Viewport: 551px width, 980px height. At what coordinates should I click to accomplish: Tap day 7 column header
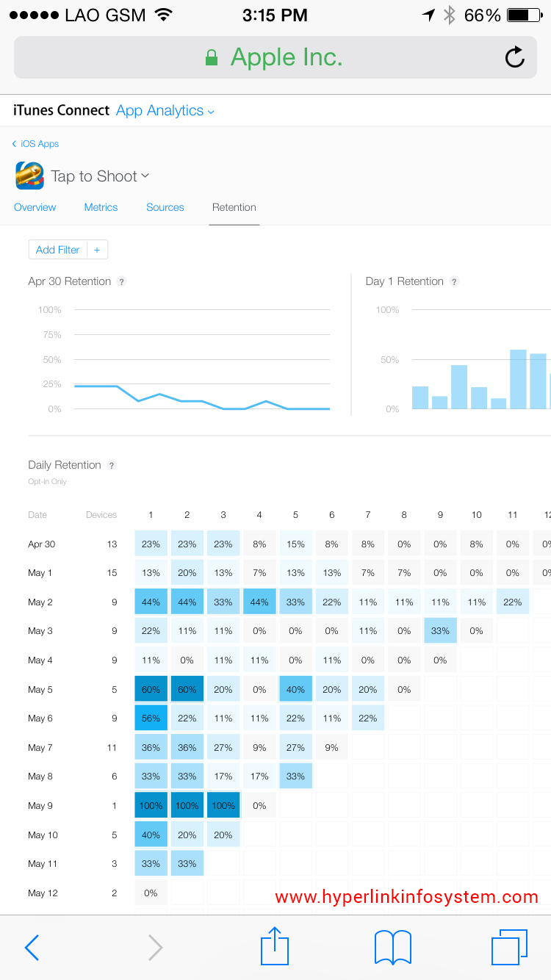[x=368, y=515]
